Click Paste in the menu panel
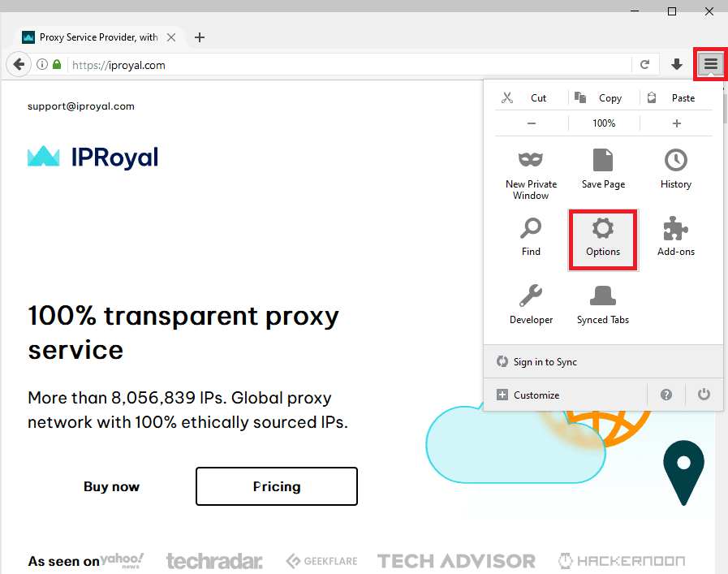Viewport: 728px width, 574px height. 676,98
